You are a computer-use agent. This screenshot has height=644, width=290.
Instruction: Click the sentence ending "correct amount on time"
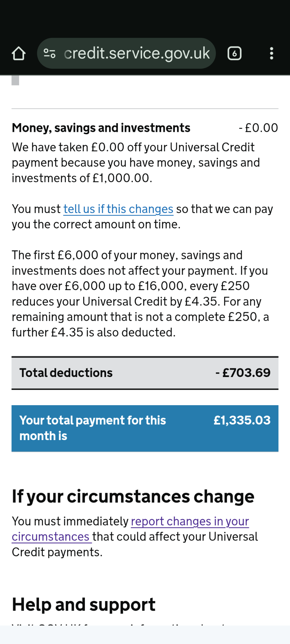click(x=96, y=224)
